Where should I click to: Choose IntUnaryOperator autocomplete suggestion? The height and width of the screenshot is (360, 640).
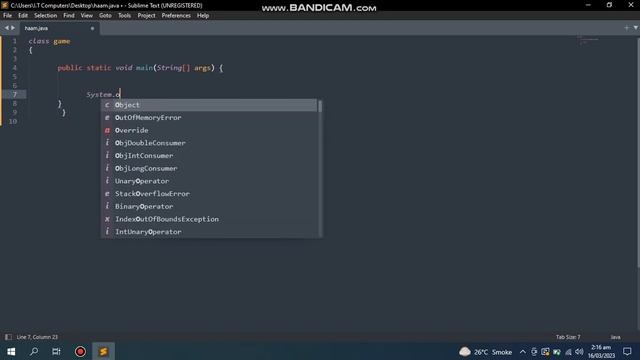(209, 231)
